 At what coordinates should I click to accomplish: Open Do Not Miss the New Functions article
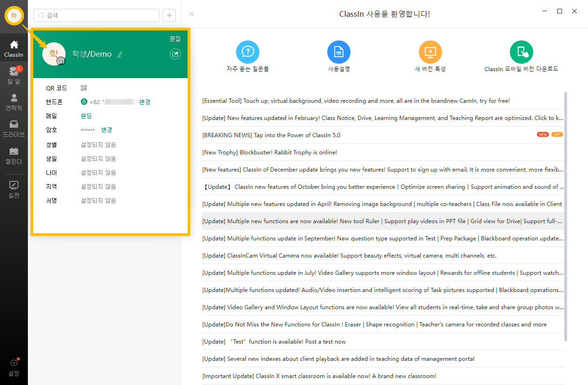coord(383,324)
